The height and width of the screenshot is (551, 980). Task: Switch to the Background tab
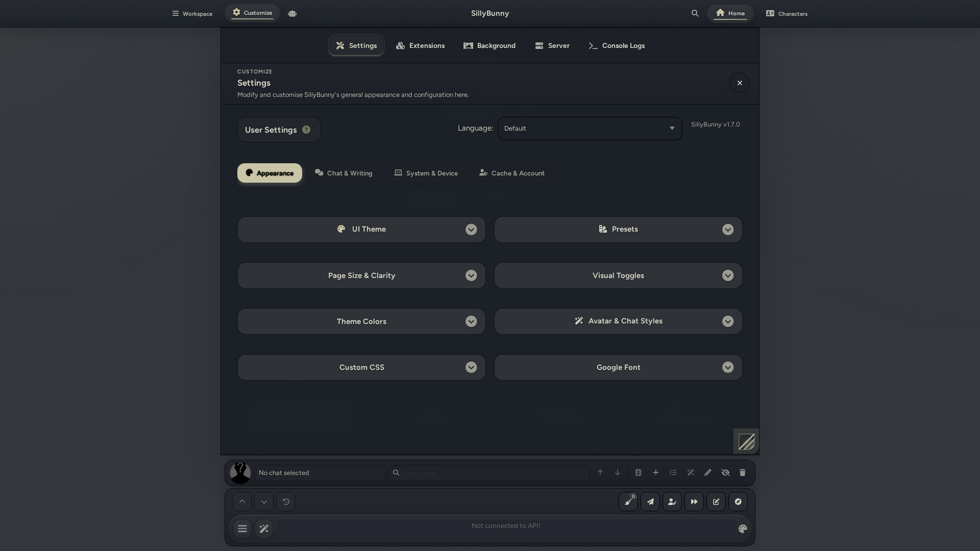coord(489,45)
